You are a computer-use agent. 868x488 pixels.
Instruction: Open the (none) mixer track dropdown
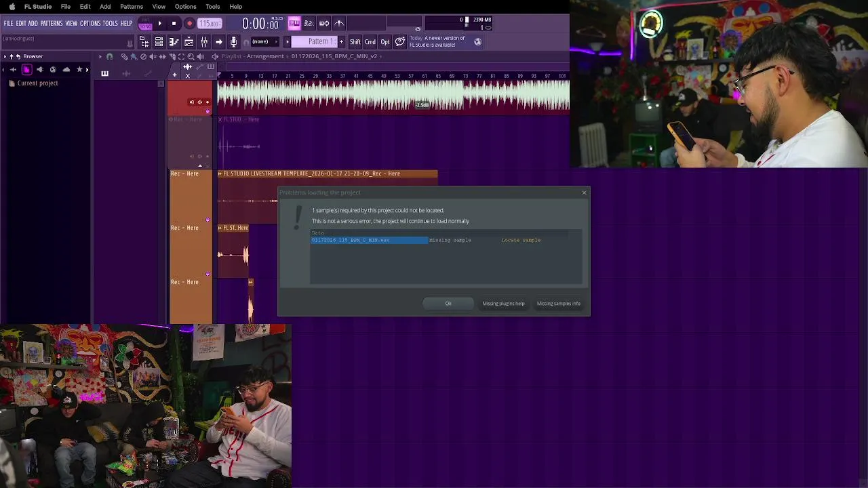(265, 41)
